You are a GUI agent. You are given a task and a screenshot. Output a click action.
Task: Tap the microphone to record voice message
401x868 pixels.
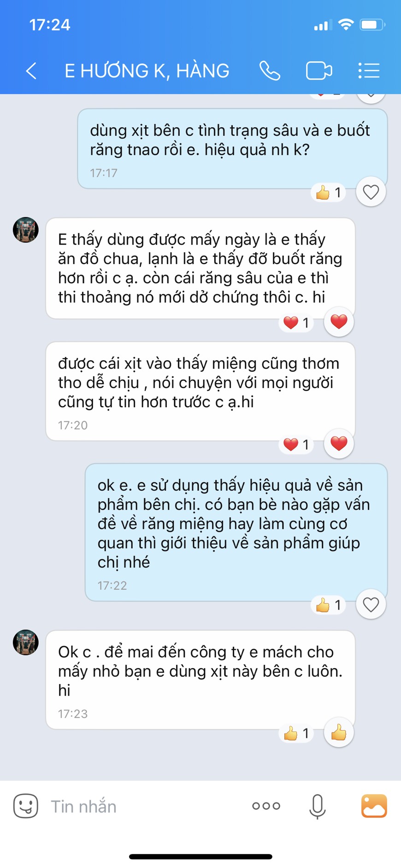click(x=317, y=806)
